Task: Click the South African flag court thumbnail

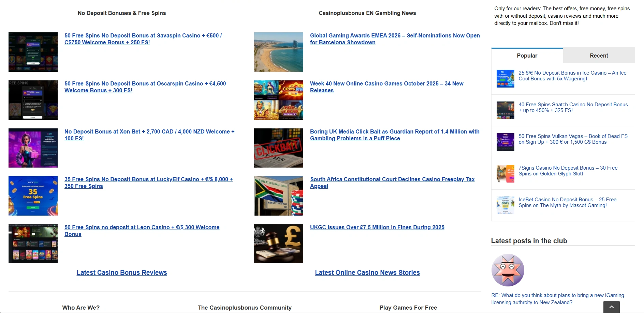Action: [279, 196]
